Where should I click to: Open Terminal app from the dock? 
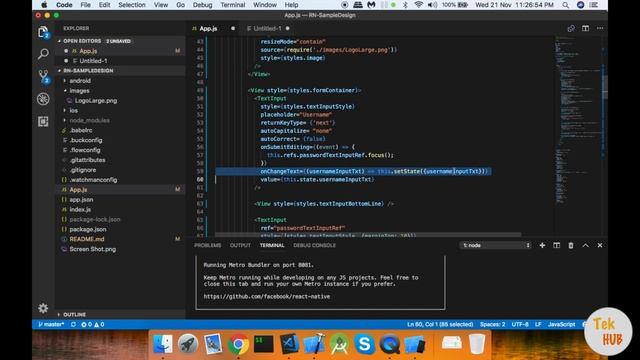264,344
